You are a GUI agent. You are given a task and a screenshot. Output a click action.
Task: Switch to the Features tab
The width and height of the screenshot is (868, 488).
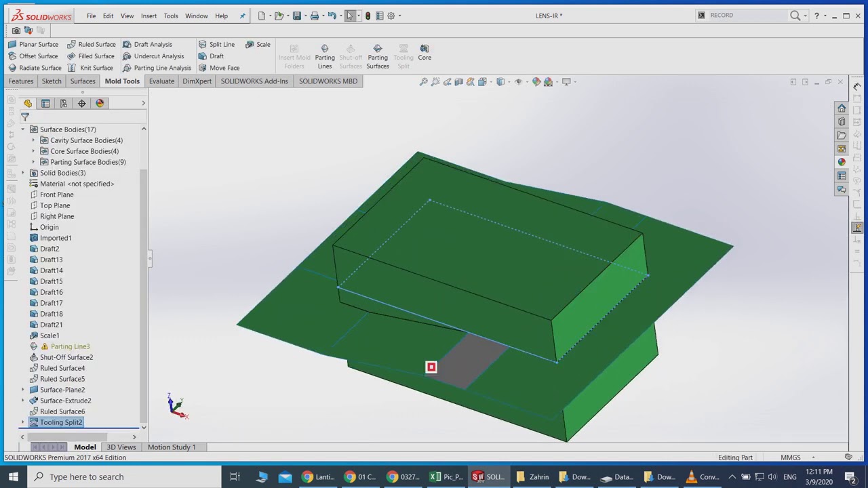[21, 81]
